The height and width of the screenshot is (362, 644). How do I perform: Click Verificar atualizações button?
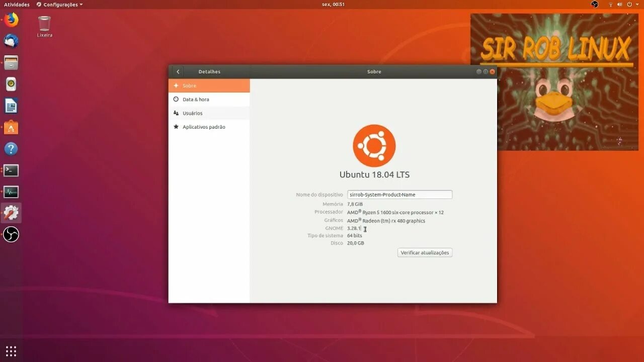click(425, 252)
